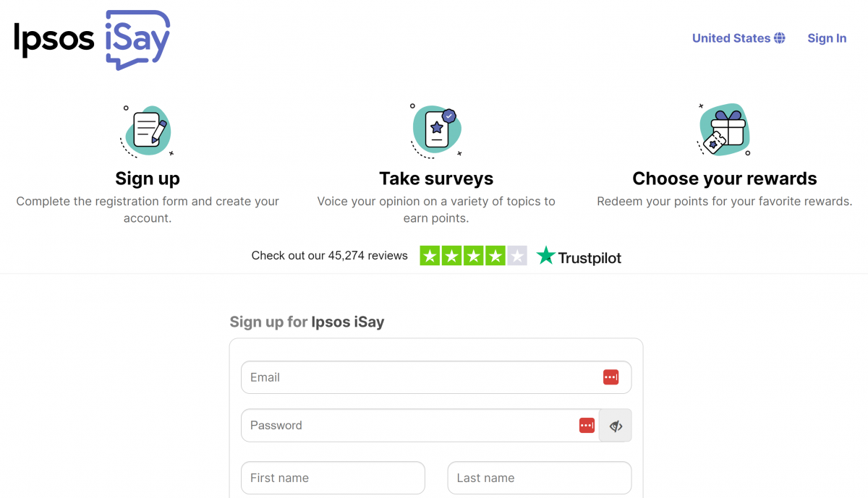Click the 45,274 reviews link
The width and height of the screenshot is (868, 498).
[x=329, y=255]
